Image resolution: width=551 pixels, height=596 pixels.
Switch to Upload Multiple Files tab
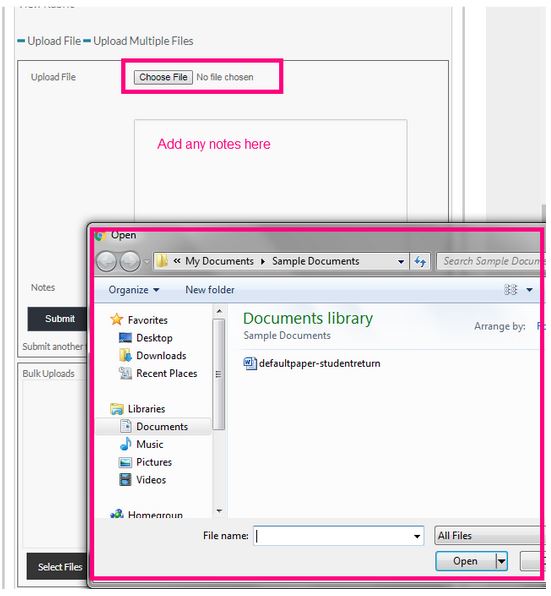tap(143, 41)
